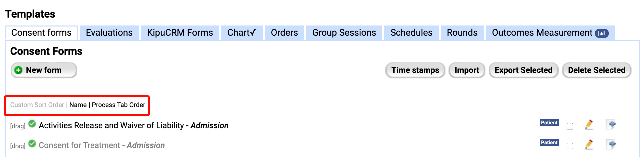Click the drag handle beside Consent for Treatment

pos(17,146)
